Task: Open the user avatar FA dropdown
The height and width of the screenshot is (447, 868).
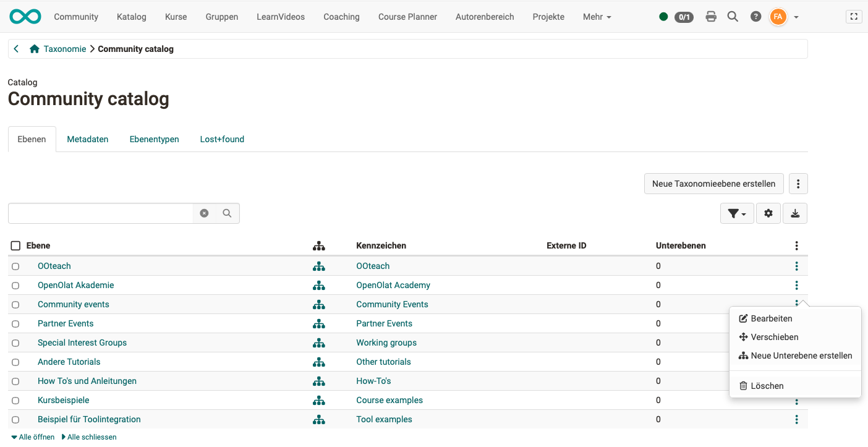Action: pyautogui.click(x=778, y=17)
